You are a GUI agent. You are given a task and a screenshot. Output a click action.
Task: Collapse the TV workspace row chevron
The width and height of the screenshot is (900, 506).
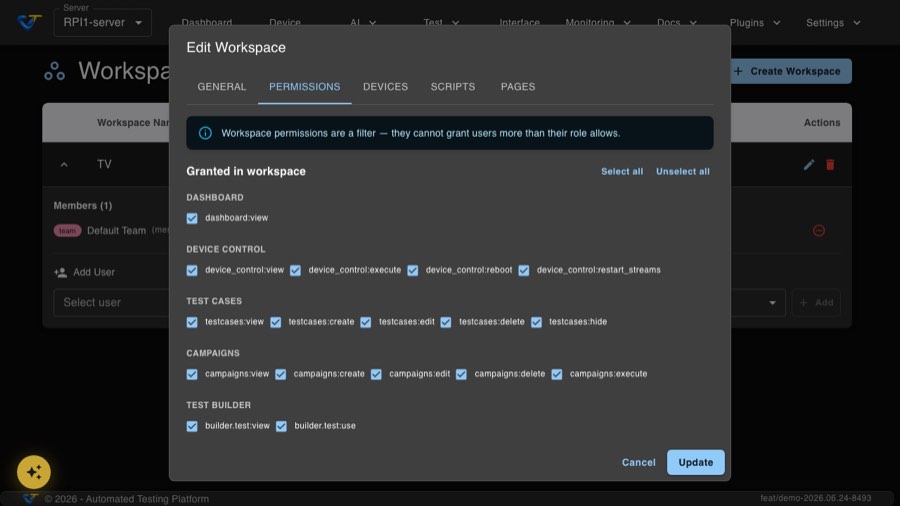click(64, 165)
